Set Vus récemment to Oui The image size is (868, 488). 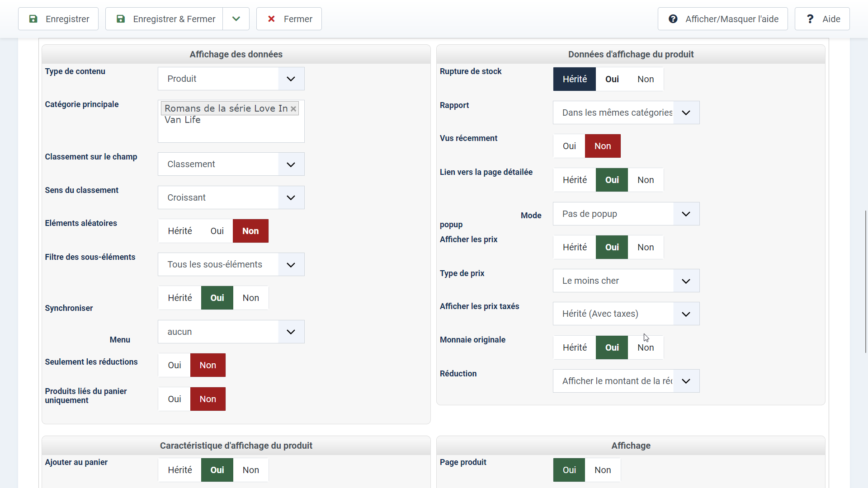[x=569, y=146]
